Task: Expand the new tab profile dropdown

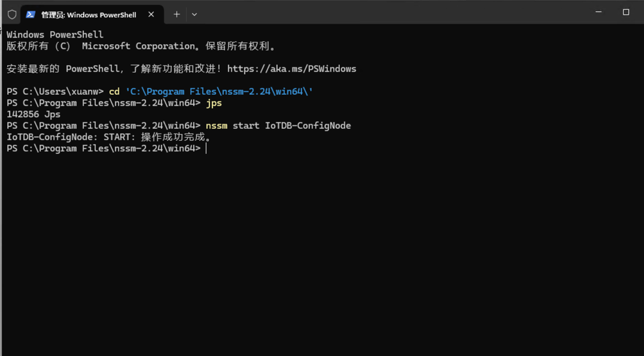Action: click(194, 14)
